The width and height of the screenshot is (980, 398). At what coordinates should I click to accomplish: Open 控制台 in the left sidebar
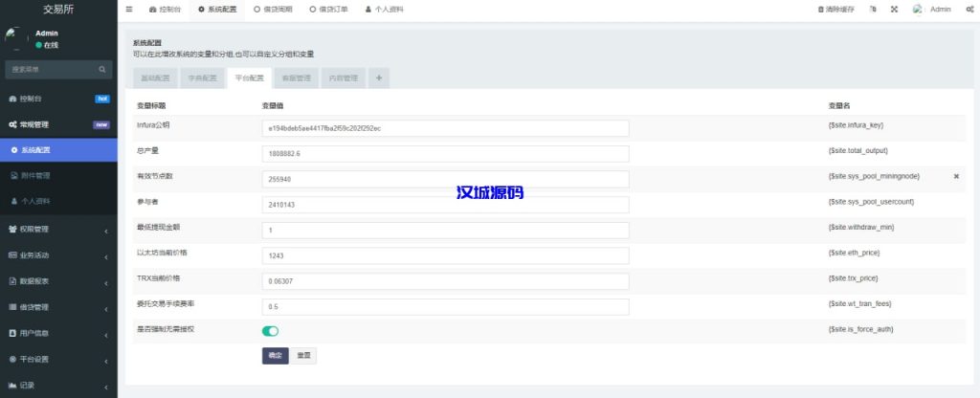pos(58,99)
